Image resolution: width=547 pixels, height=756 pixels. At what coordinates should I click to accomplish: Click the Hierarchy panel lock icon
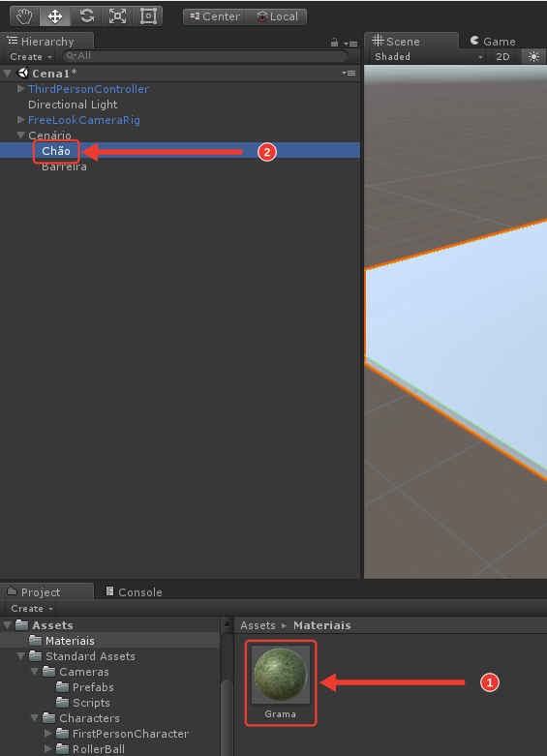point(334,43)
